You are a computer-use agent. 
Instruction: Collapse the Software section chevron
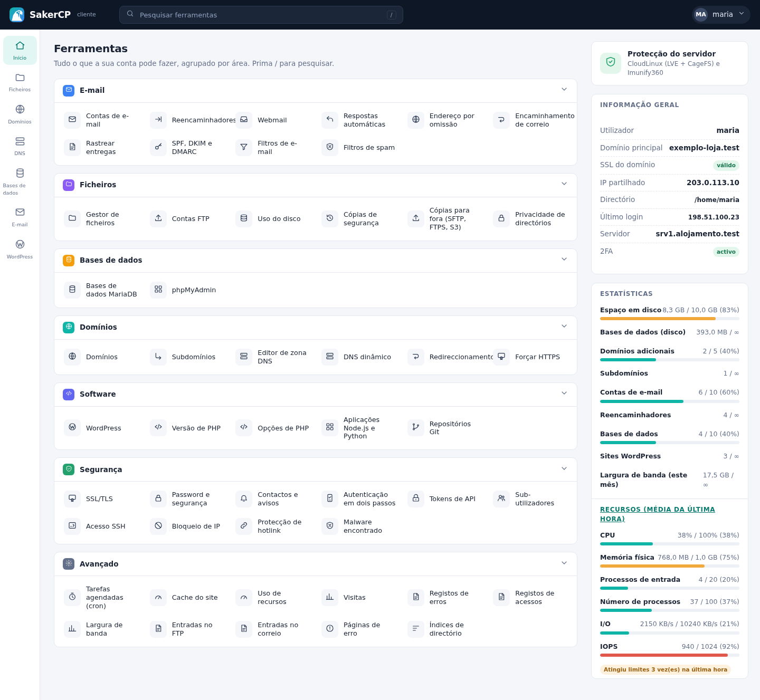coord(564,394)
